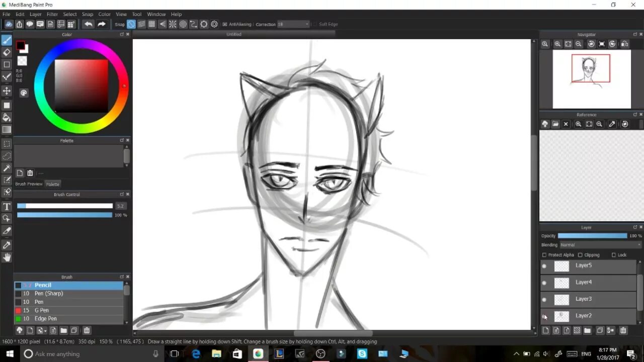The width and height of the screenshot is (644, 362).
Task: Select the Lasso tool
Action: coord(7,156)
